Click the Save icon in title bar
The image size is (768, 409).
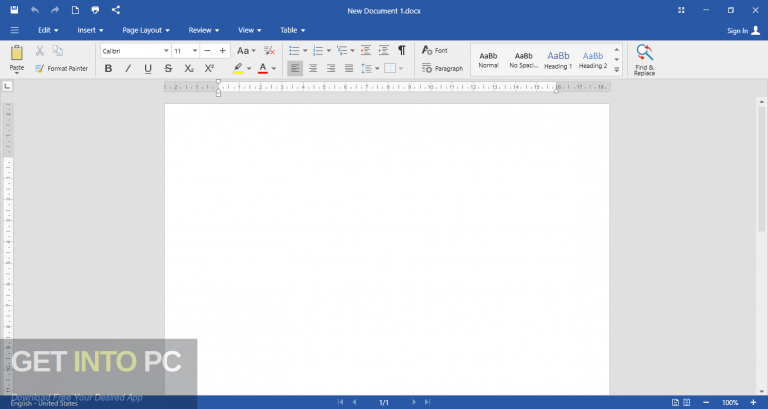14,10
